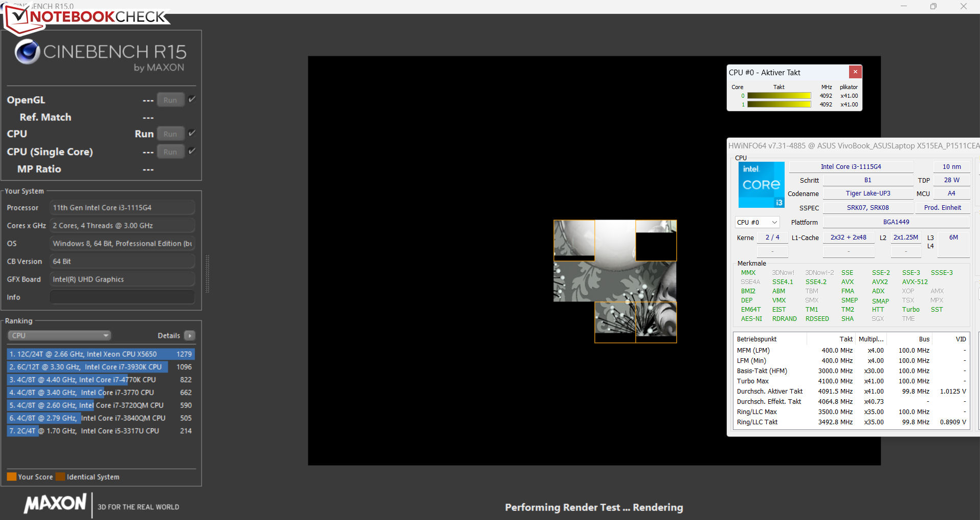This screenshot has width=980, height=520.
Task: Click the Turbo Max row in Betriebspunkt table
Action: [851, 381]
